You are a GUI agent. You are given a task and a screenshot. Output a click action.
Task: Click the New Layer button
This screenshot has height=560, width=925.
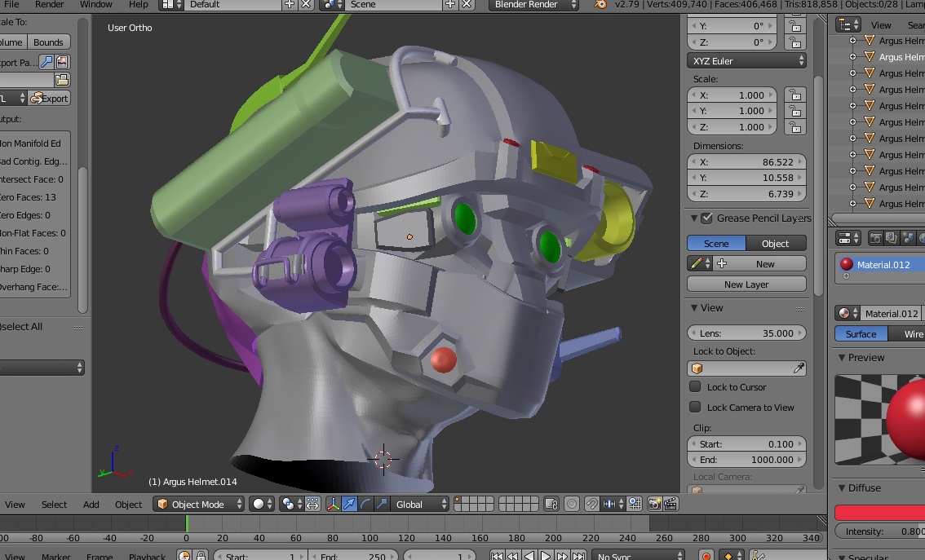click(746, 284)
